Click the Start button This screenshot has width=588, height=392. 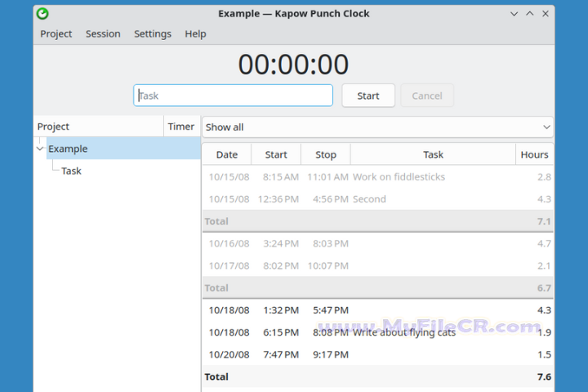coord(367,96)
